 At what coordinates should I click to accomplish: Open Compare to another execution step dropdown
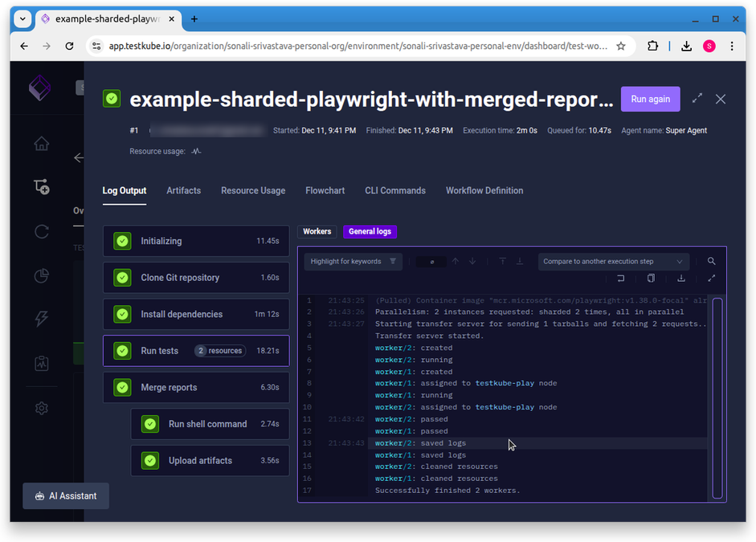[x=613, y=262]
